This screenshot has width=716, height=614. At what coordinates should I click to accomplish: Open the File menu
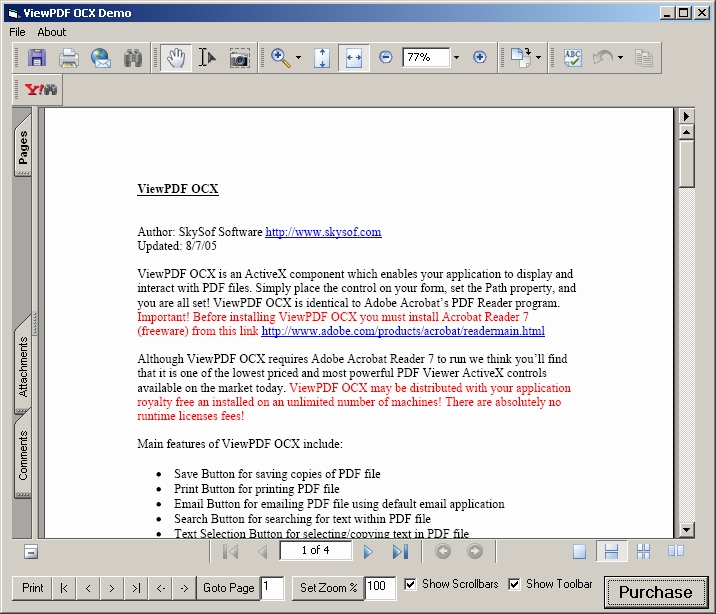tap(17, 32)
